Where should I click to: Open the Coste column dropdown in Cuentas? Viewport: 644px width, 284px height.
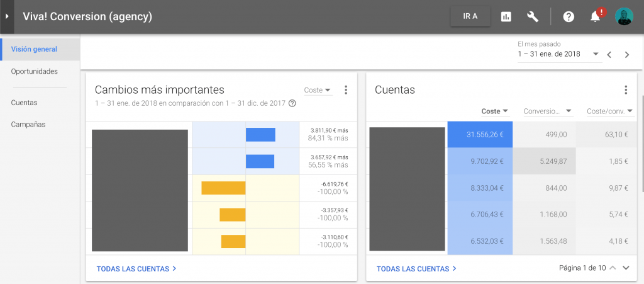pos(495,111)
